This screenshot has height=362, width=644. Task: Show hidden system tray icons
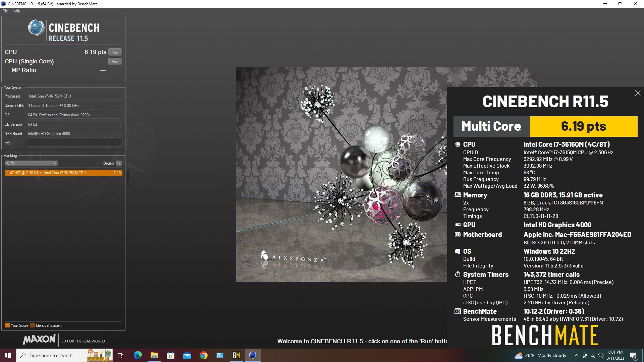[x=576, y=355]
